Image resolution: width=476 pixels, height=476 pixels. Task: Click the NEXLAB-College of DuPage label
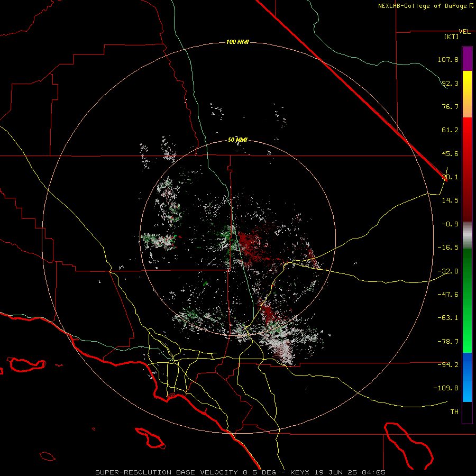pos(425,6)
